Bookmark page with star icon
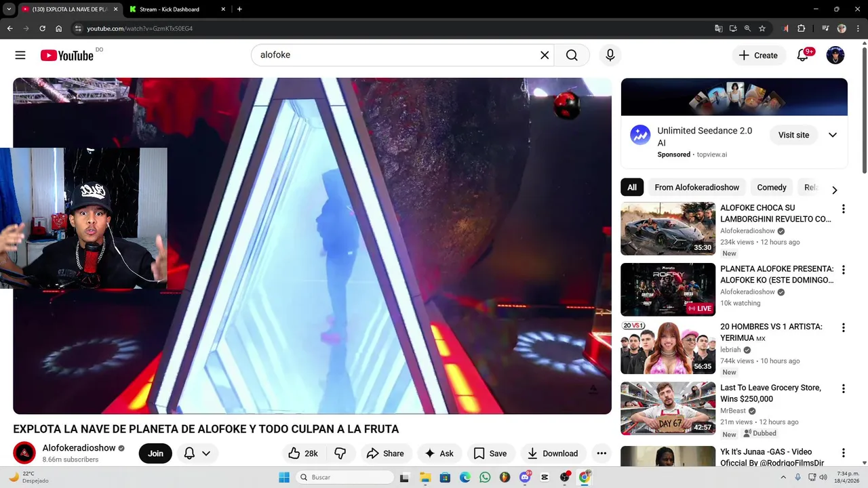This screenshot has height=488, width=868. click(x=762, y=28)
